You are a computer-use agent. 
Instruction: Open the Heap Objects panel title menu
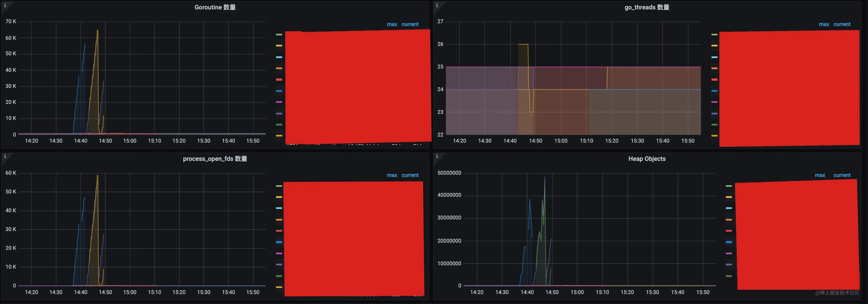pos(647,159)
